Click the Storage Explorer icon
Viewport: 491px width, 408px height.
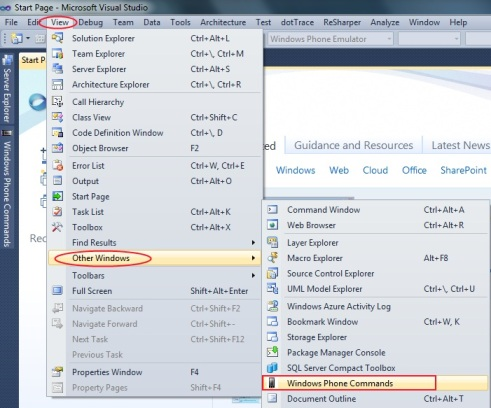tap(272, 337)
